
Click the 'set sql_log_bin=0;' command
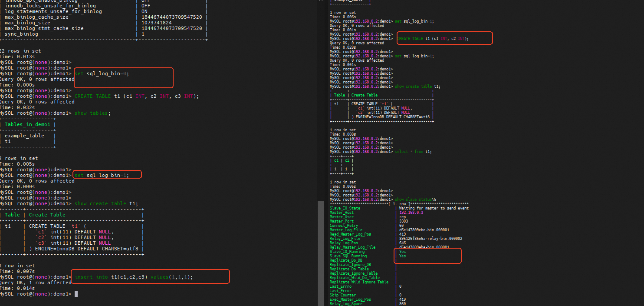click(x=102, y=73)
